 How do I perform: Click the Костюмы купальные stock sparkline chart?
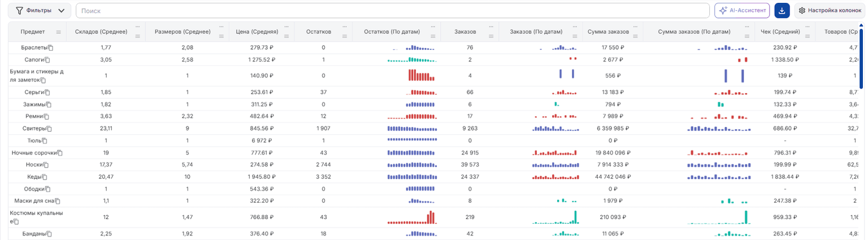[412, 217]
